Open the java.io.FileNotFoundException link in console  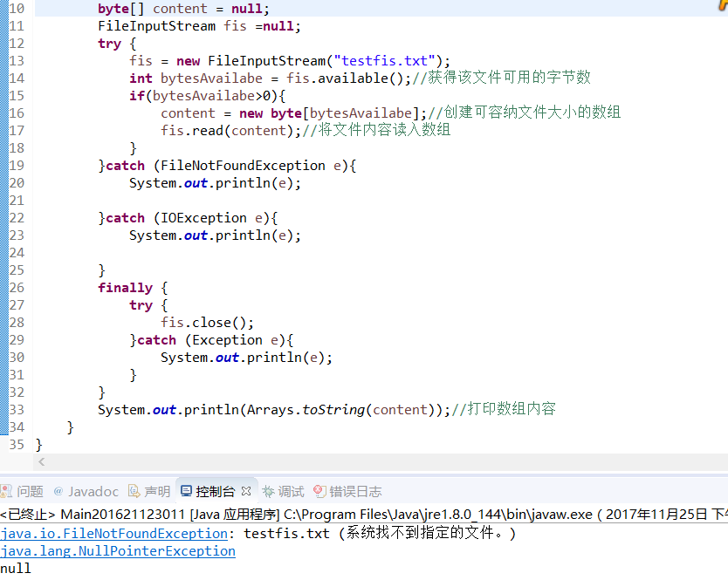113,534
